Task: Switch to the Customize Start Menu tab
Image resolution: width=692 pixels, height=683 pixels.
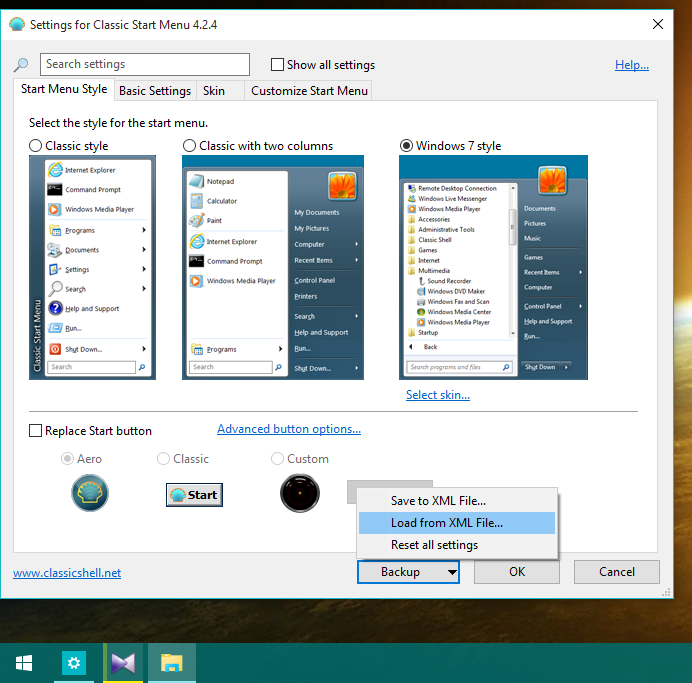Action: pyautogui.click(x=309, y=91)
